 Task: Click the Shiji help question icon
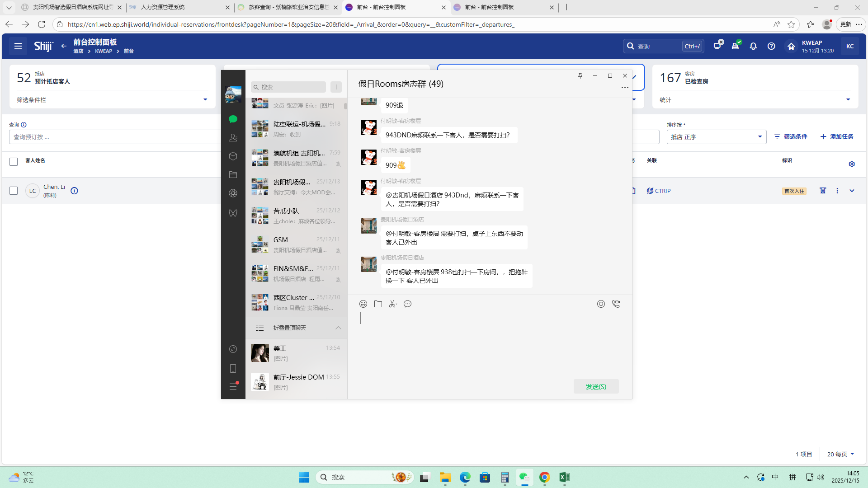771,46
